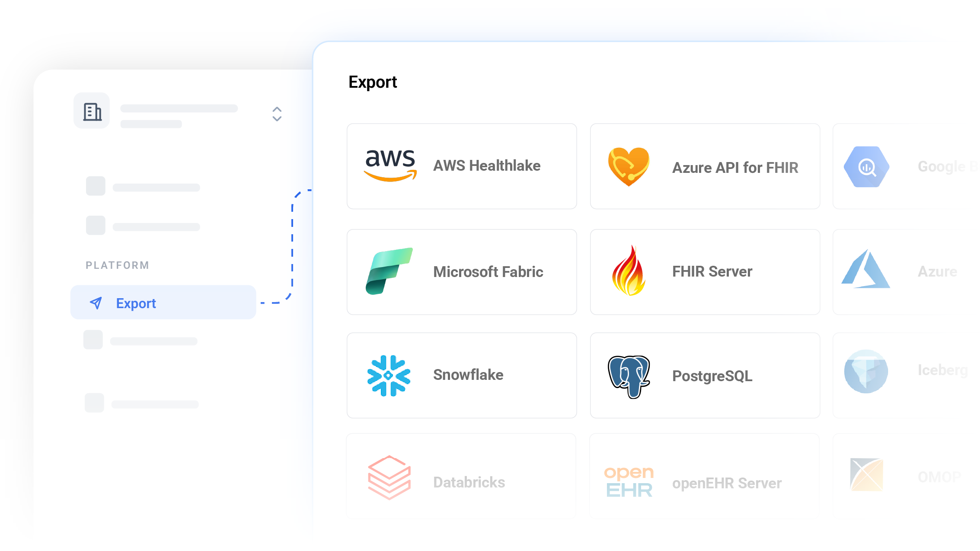Click the faded OMOP label

(x=939, y=477)
